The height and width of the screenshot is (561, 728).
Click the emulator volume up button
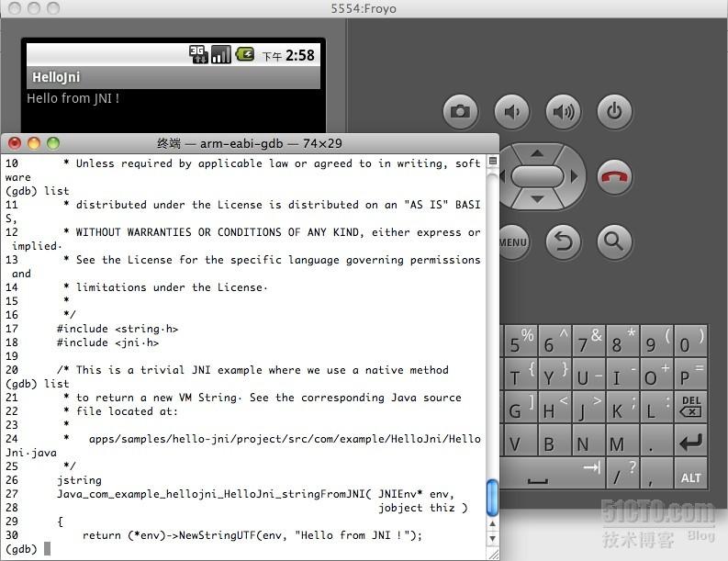(563, 111)
